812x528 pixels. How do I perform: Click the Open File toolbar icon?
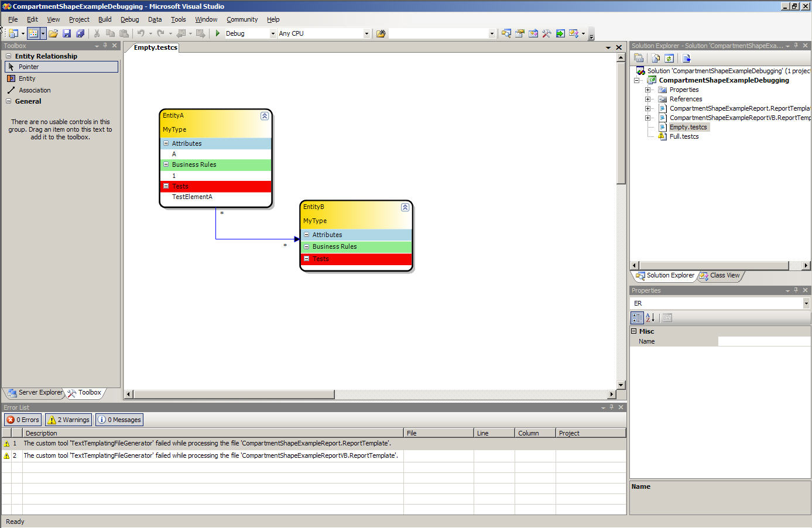(x=53, y=33)
